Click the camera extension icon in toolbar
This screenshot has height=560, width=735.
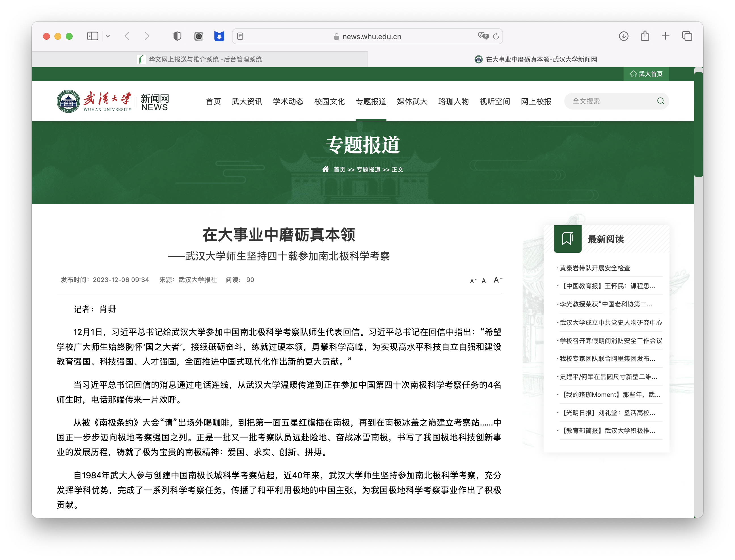[x=198, y=36]
